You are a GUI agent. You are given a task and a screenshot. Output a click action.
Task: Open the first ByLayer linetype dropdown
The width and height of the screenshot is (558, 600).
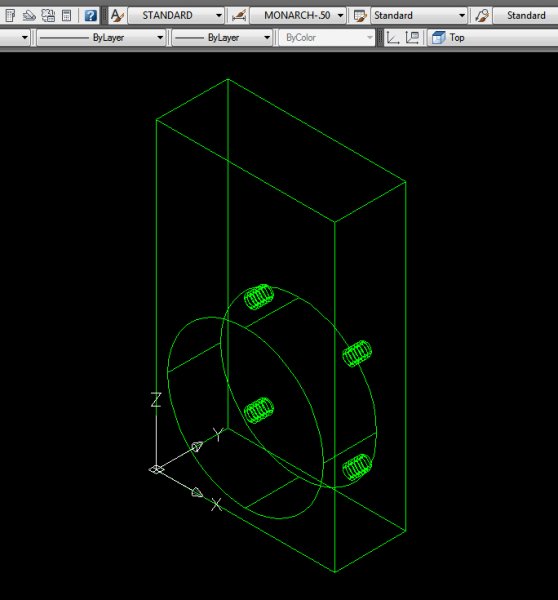(101, 38)
